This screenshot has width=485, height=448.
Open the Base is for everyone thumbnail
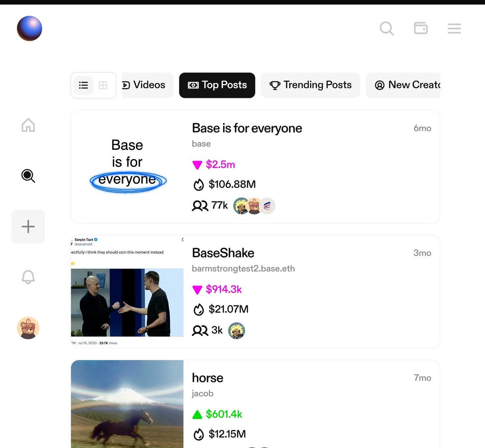(x=127, y=167)
